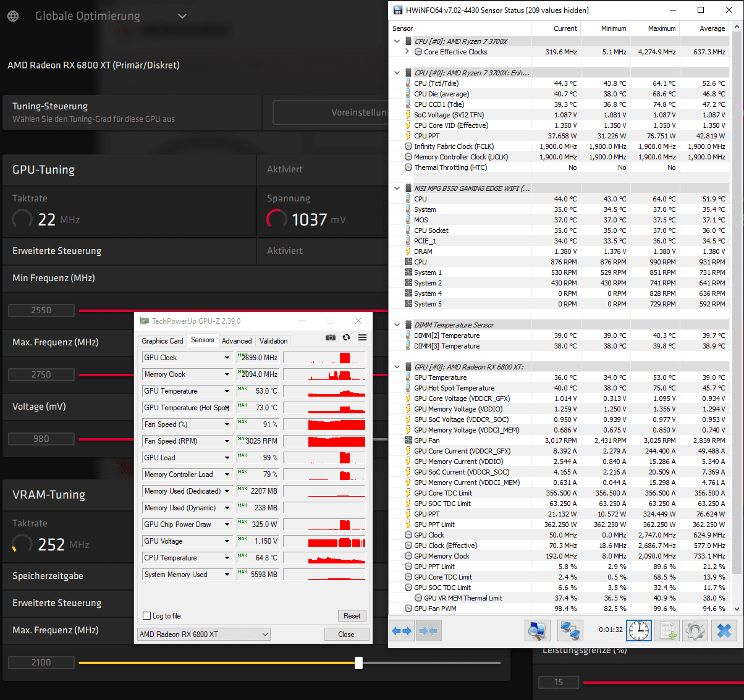744x700 pixels.
Task: Click the GPU-Z title bar app icon
Action: coord(145,321)
